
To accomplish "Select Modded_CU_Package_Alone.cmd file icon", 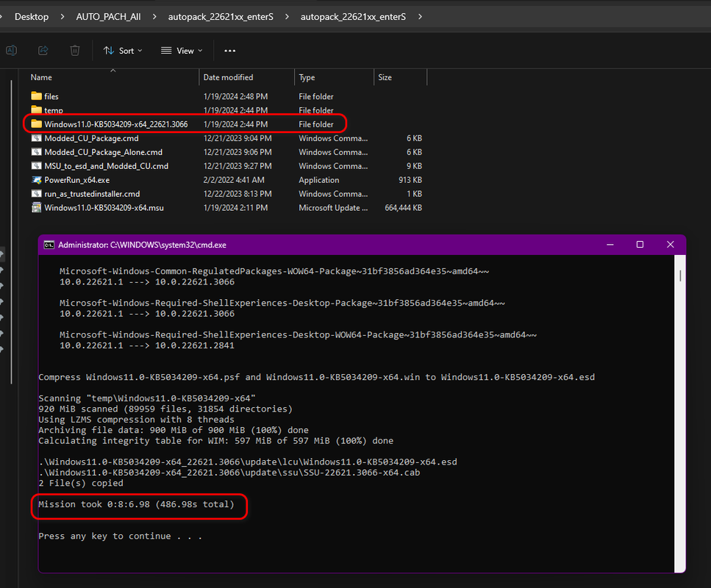I will 37,152.
